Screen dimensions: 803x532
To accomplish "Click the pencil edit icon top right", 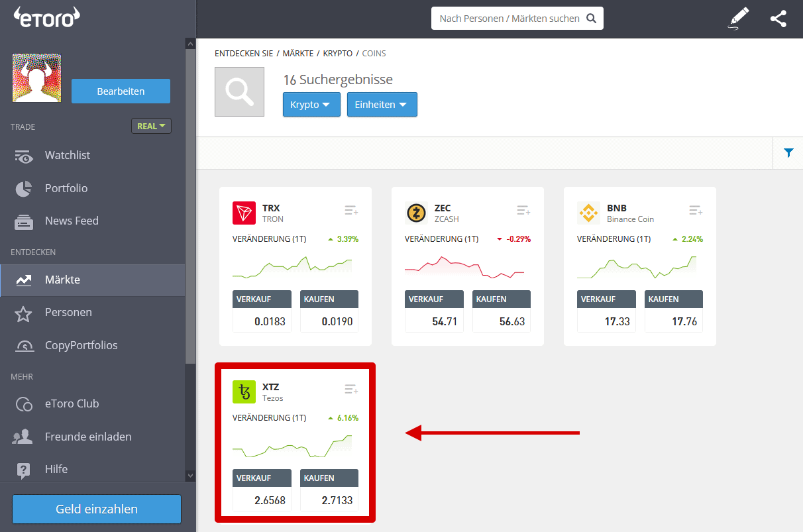I will [x=738, y=18].
